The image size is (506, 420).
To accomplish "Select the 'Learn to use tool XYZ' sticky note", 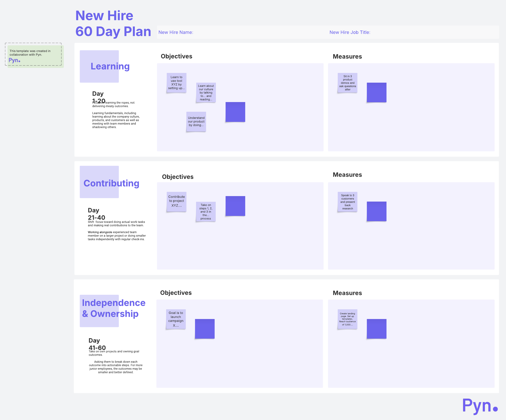I will 176,83.
